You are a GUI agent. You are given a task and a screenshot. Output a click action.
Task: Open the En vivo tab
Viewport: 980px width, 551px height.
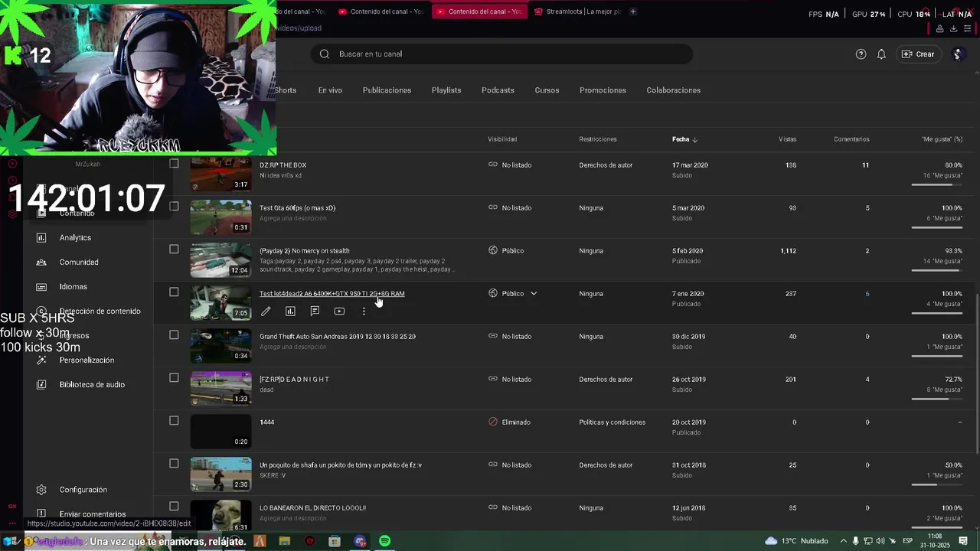point(330,90)
